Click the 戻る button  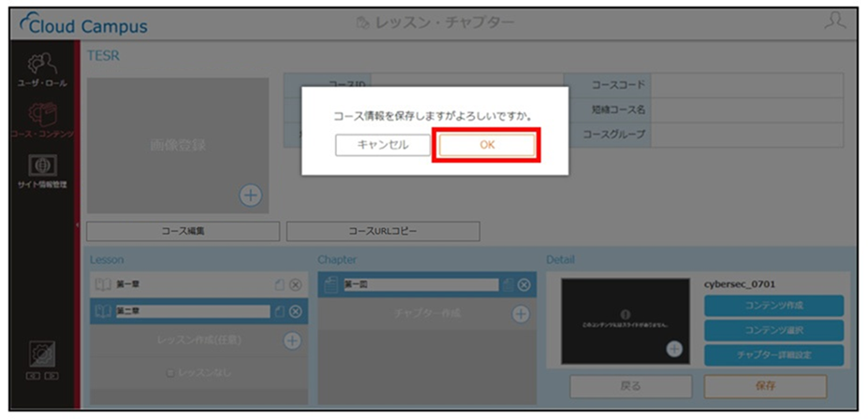click(630, 386)
